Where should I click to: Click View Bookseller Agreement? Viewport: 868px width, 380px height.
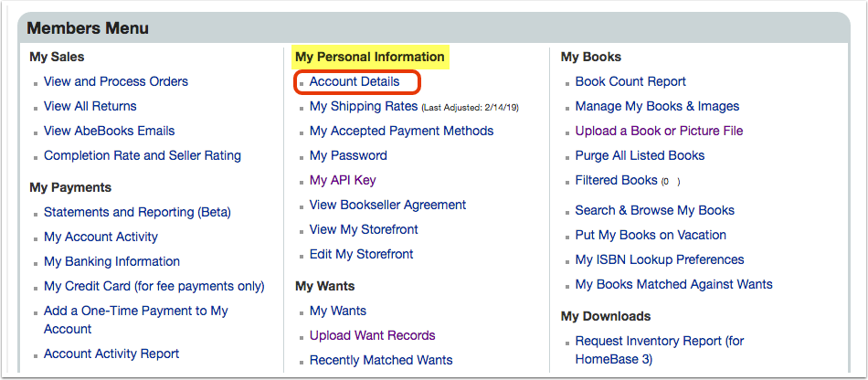[x=387, y=206]
